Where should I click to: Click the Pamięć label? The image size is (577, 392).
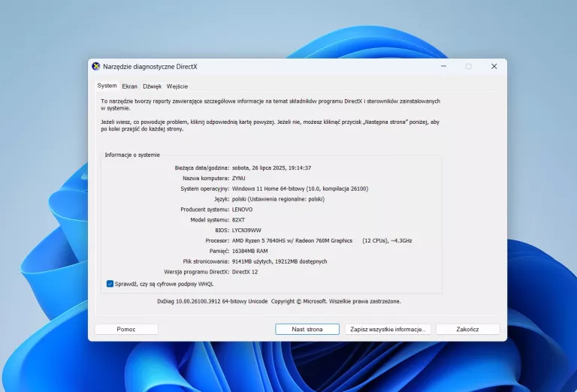pos(219,251)
